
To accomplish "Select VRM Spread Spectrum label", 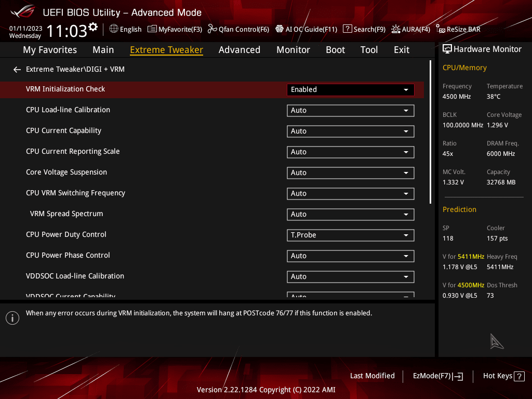I will [x=66, y=214].
